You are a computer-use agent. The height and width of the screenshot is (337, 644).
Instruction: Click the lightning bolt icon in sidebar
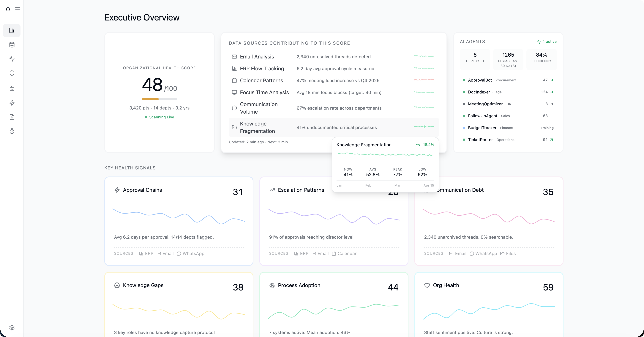tap(12, 103)
